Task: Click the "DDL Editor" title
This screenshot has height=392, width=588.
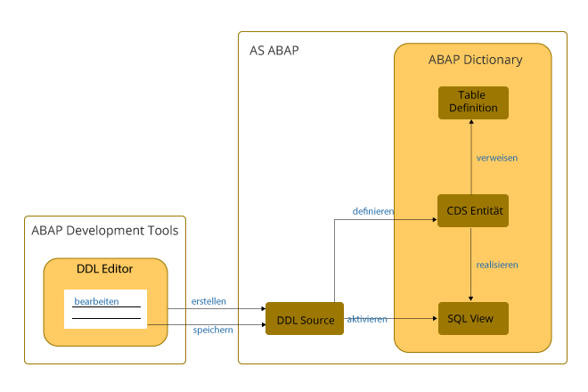Action: tap(104, 269)
